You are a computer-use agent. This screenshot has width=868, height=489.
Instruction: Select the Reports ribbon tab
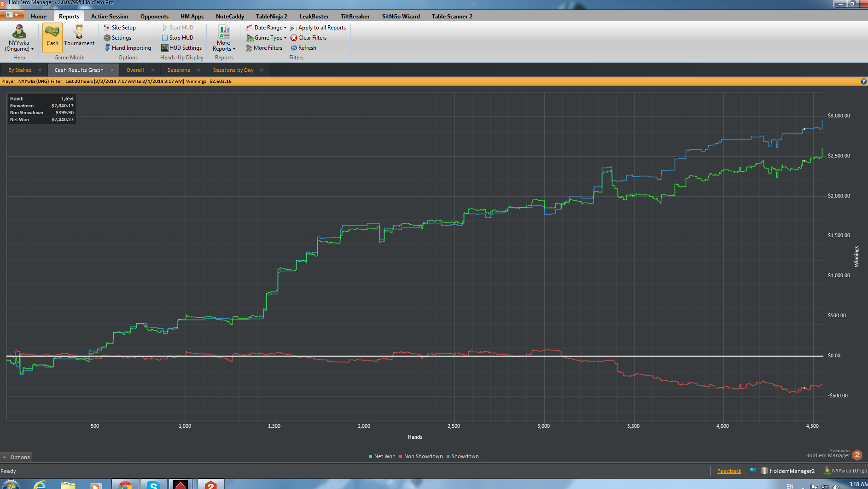69,17
